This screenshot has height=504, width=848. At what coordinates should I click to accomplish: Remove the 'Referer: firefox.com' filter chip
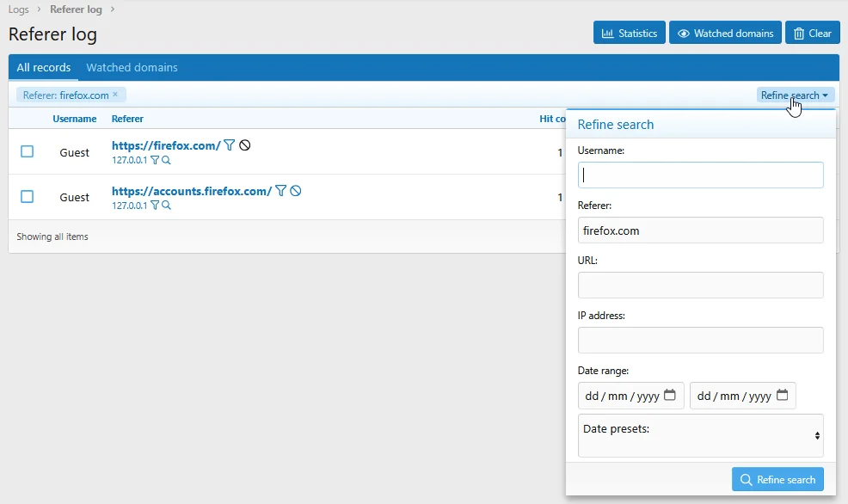point(115,95)
